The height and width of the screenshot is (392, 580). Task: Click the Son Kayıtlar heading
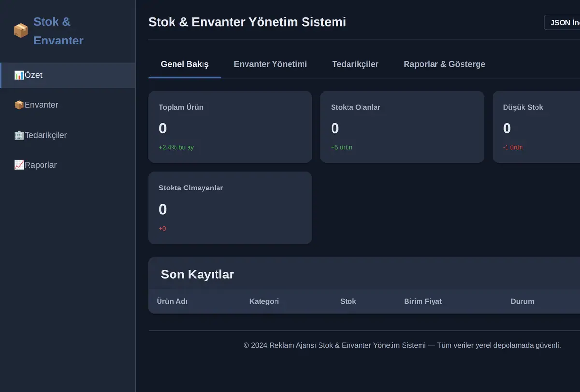197,275
